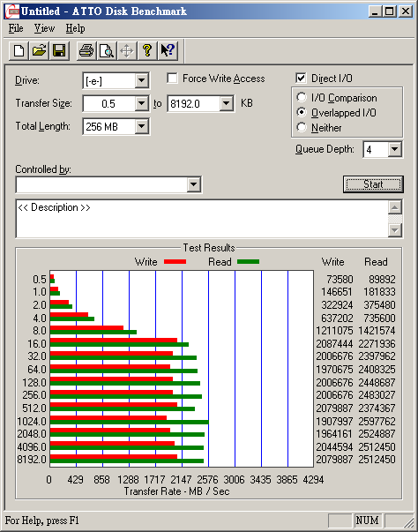Click inside the Description text box

pyautogui.click(x=202, y=219)
